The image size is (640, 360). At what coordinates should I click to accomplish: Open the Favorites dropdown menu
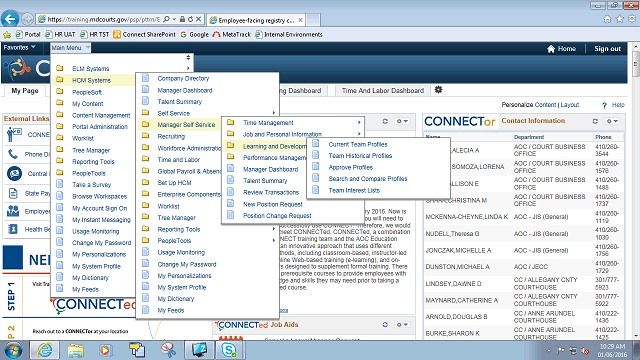20,48
